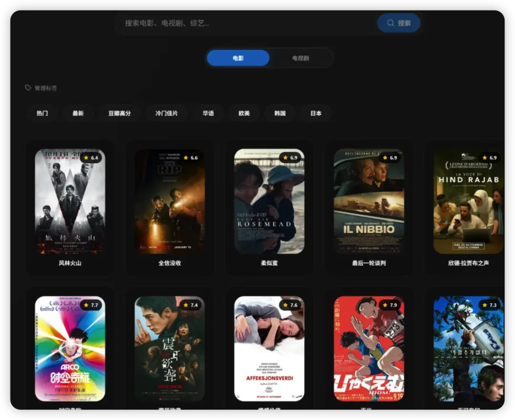Click the 欣德·拉贾布之声 title text
The width and height of the screenshot is (515, 420).
[469, 263]
